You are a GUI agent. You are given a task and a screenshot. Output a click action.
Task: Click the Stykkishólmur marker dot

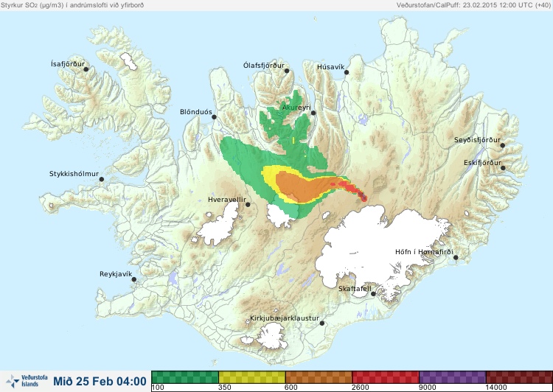[102, 179]
